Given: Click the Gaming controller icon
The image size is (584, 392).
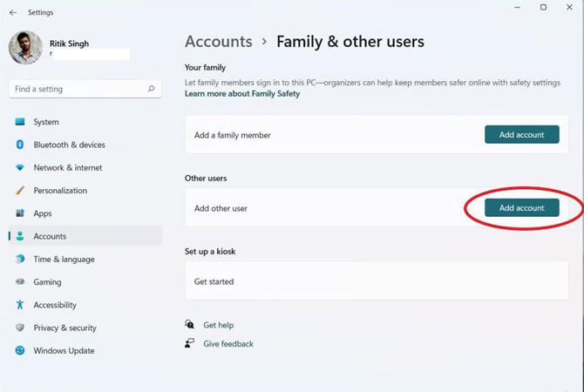Looking at the screenshot, I should 20,282.
